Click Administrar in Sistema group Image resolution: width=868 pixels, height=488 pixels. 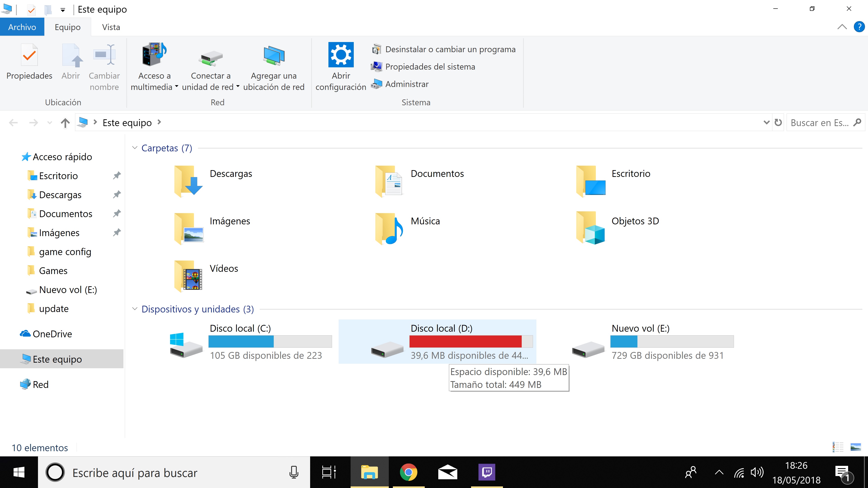tap(400, 84)
